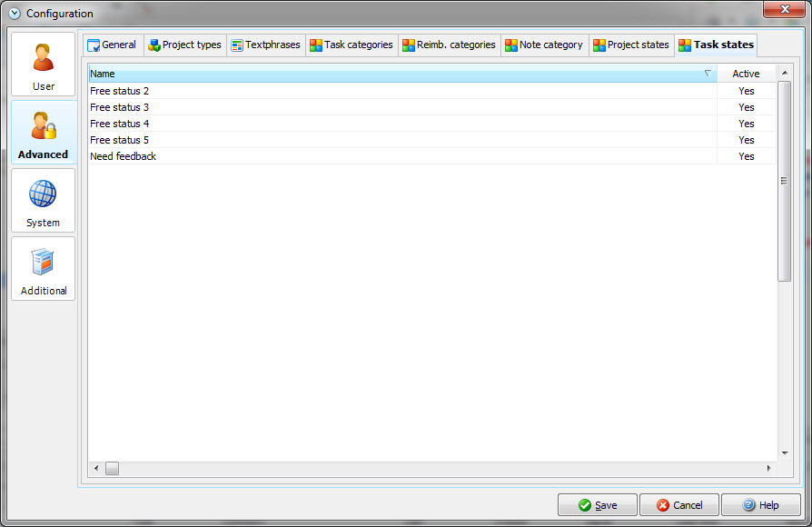Image resolution: width=812 pixels, height=527 pixels.
Task: Click the red Cancel icon
Action: pyautogui.click(x=663, y=505)
